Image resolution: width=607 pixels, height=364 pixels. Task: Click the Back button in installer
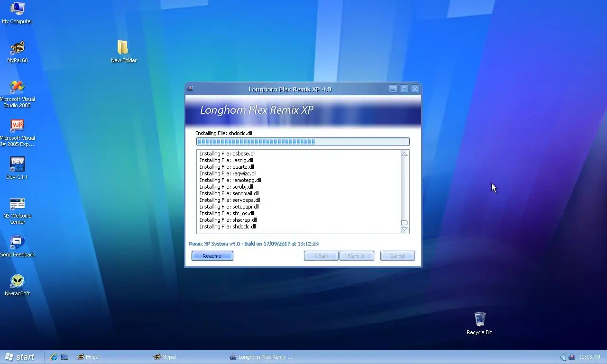[321, 256]
